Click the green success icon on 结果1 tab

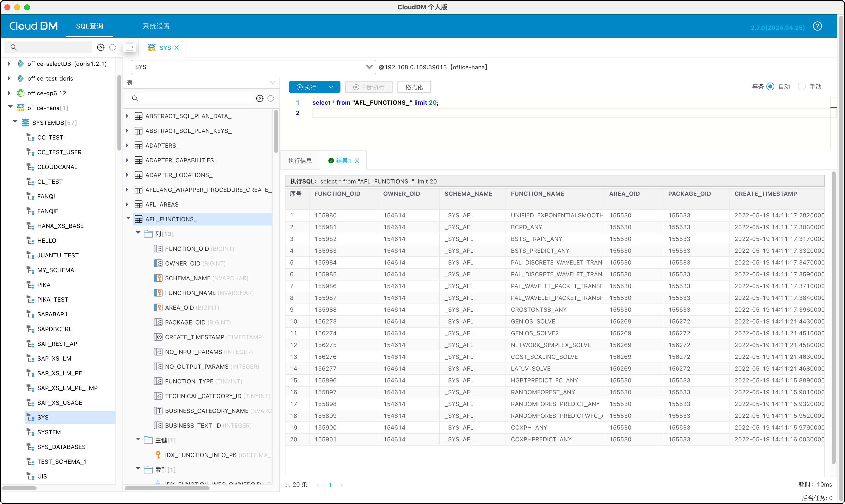(331, 161)
